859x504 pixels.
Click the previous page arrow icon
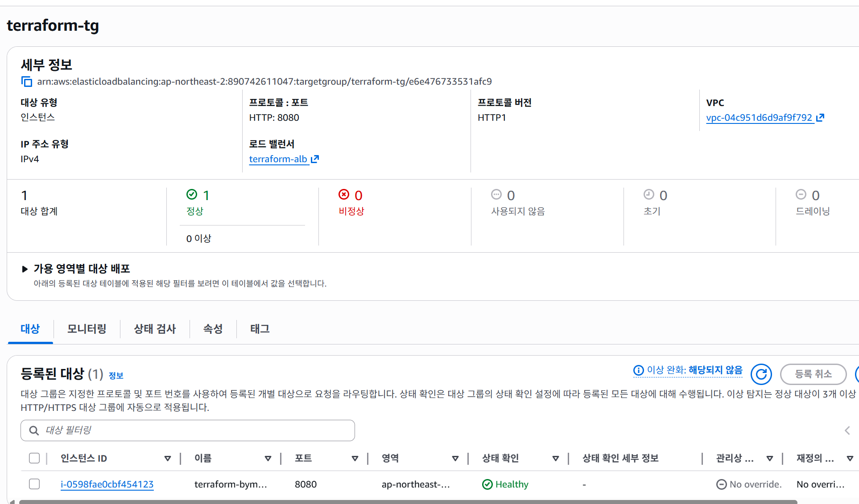pos(847,430)
